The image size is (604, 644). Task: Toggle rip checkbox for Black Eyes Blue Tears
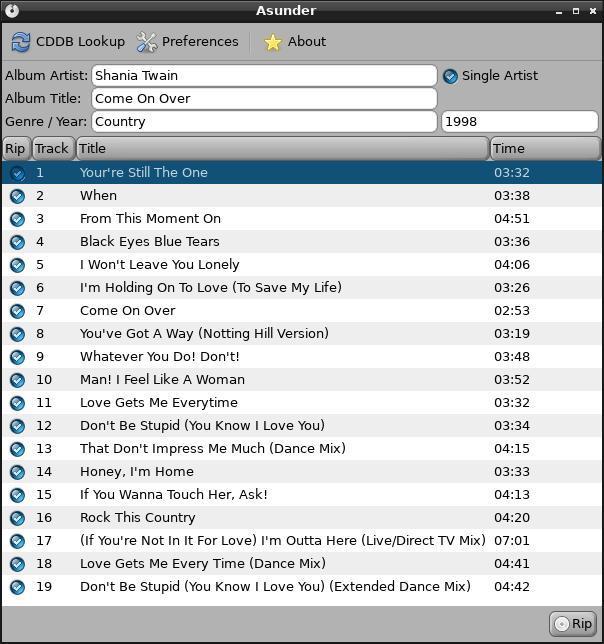(17, 242)
